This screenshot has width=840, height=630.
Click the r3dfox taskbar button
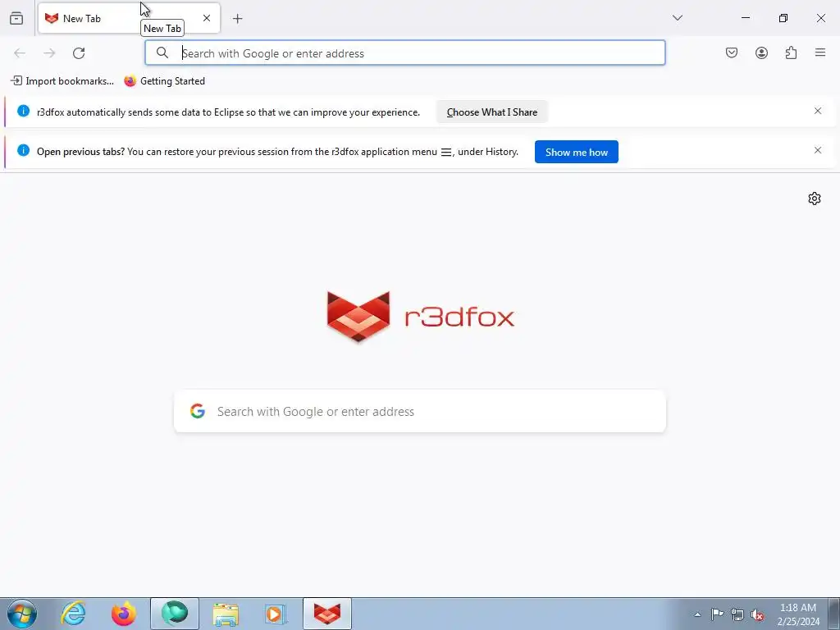click(x=327, y=614)
